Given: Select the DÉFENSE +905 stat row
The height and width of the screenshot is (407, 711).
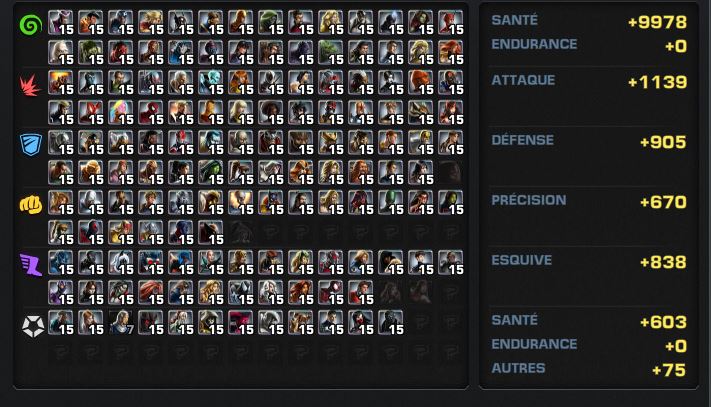Looking at the screenshot, I should (x=589, y=141).
